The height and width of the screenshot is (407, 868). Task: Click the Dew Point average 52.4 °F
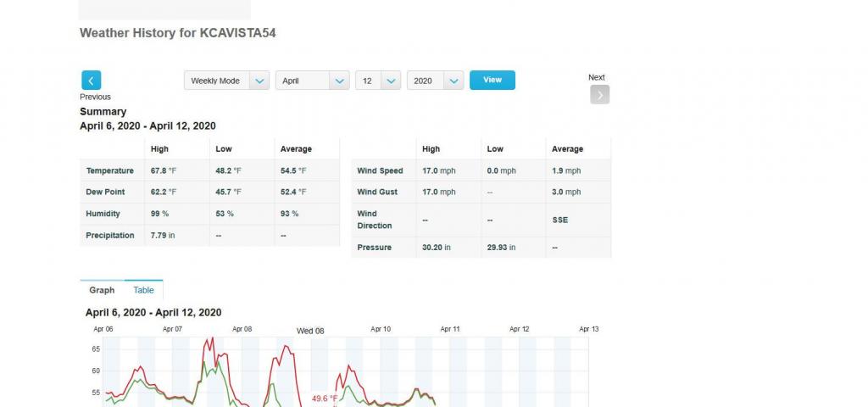tap(293, 192)
